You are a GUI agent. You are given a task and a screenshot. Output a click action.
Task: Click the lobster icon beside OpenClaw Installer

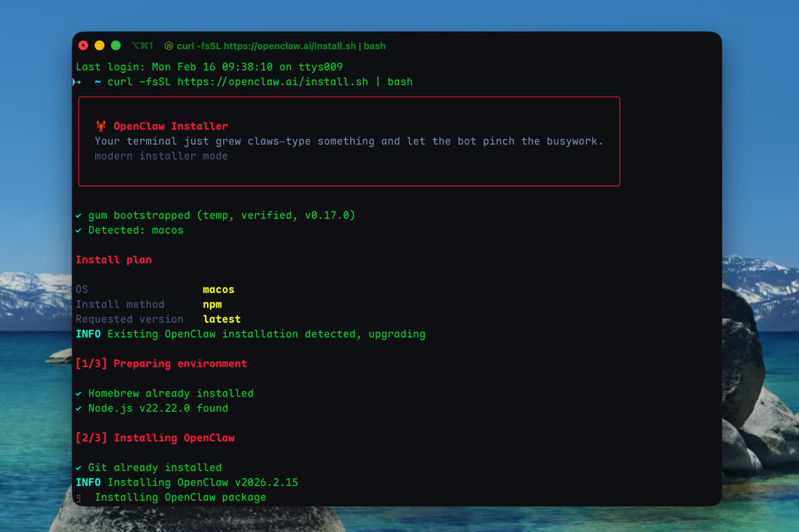click(101, 126)
